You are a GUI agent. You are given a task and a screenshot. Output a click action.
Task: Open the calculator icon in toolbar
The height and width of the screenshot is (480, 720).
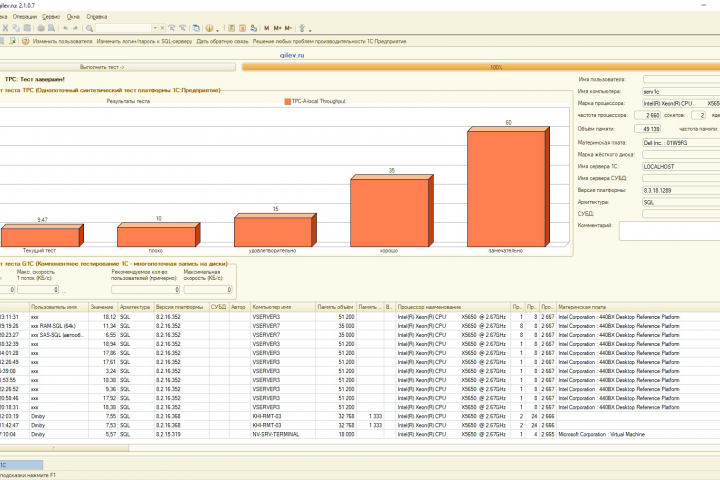coord(231,28)
